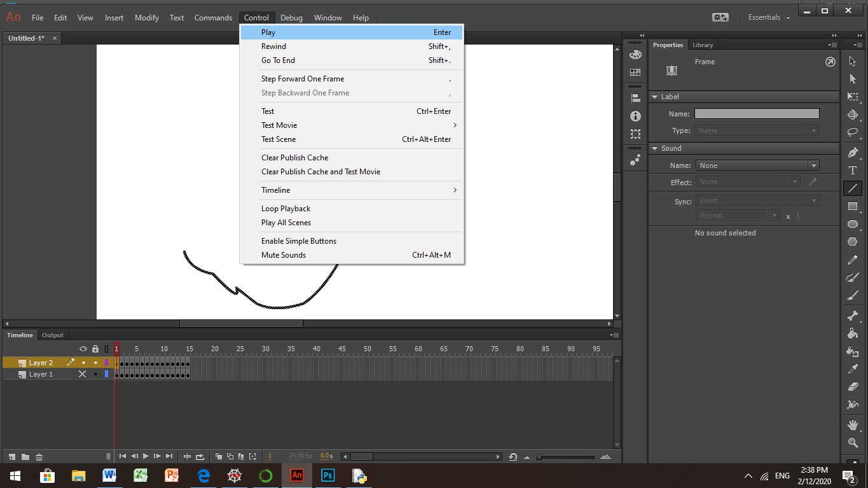Select the Ink Bottle tool
The image size is (868, 488).
(853, 351)
